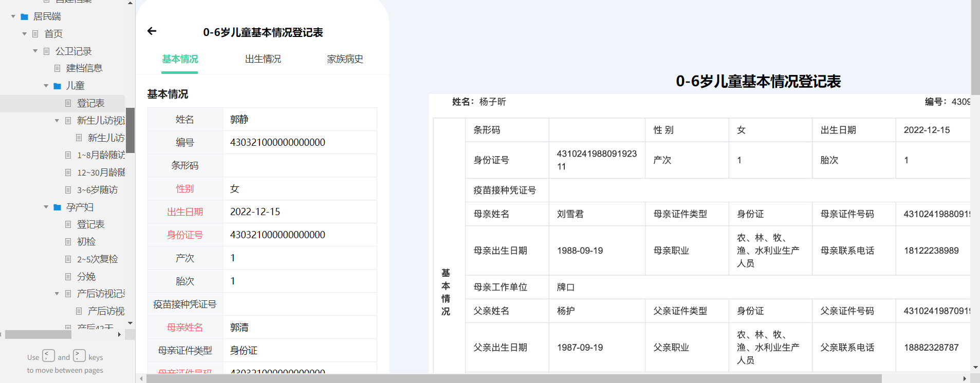Click the page icon beside 分娩

(68, 277)
